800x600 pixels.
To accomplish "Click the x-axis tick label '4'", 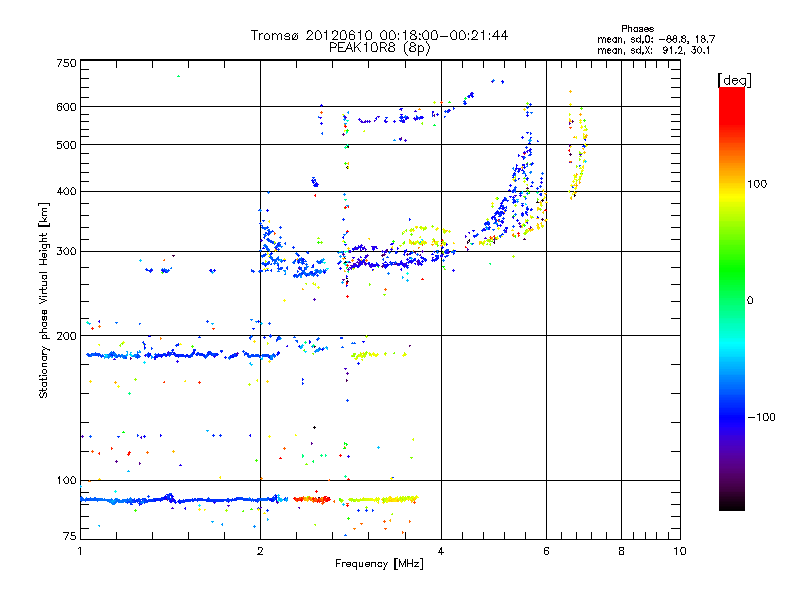I will tap(441, 551).
